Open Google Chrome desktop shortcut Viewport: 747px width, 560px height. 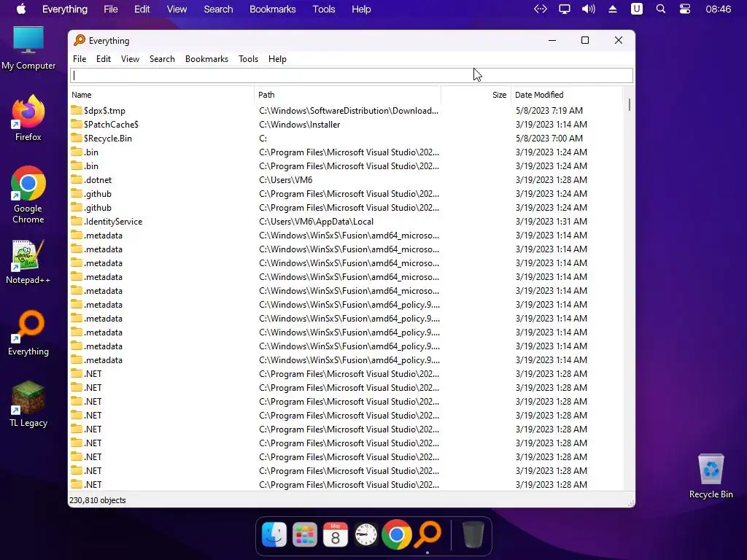coord(28,194)
